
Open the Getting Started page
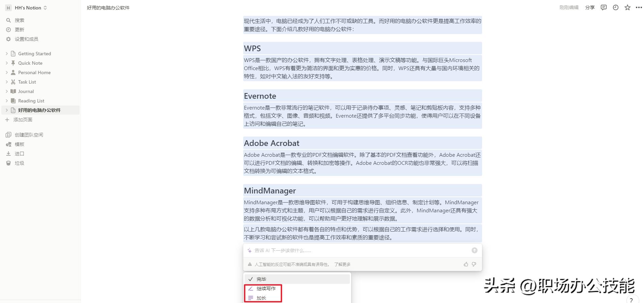[x=34, y=54]
